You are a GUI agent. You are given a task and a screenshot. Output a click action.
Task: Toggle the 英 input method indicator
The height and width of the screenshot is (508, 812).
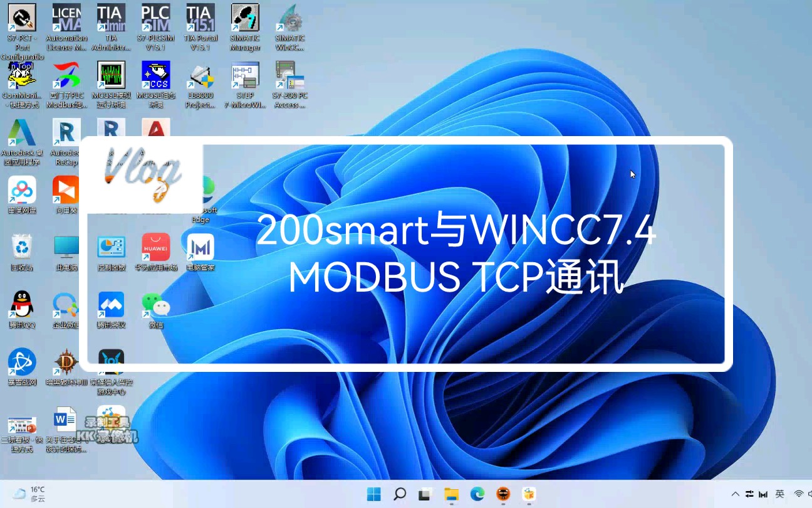click(780, 494)
